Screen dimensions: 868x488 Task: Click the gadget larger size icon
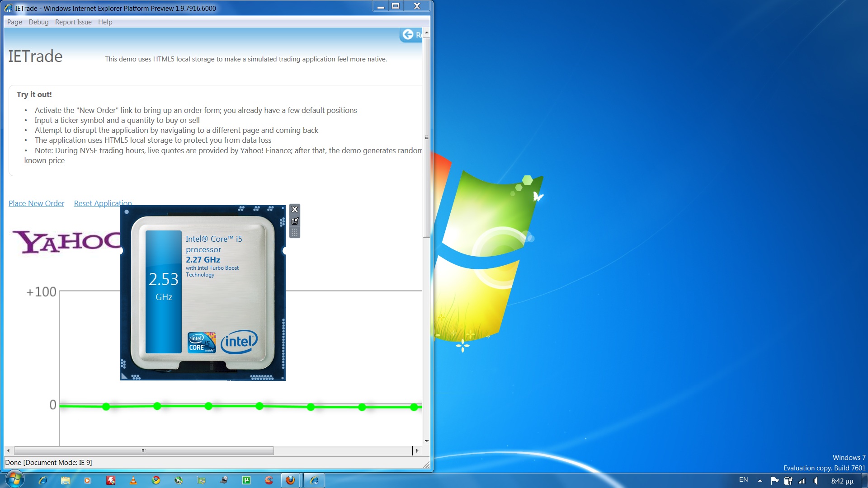pos(295,221)
